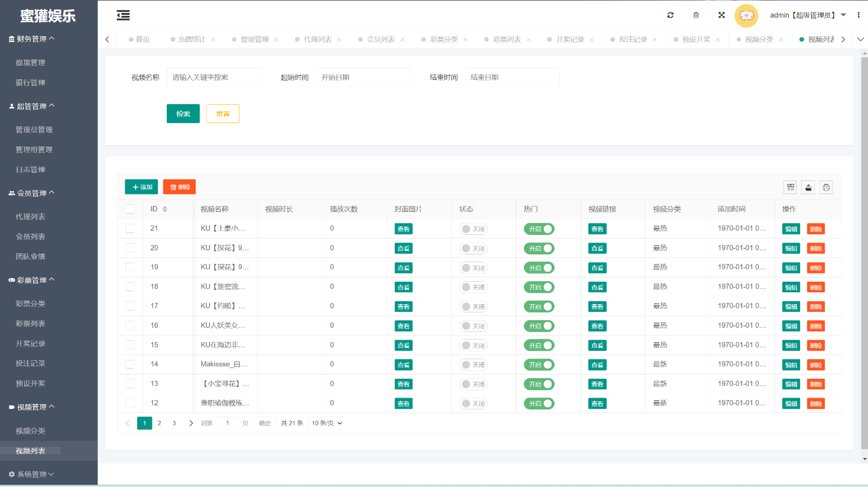Select checkbox for row ID 12

(x=130, y=403)
